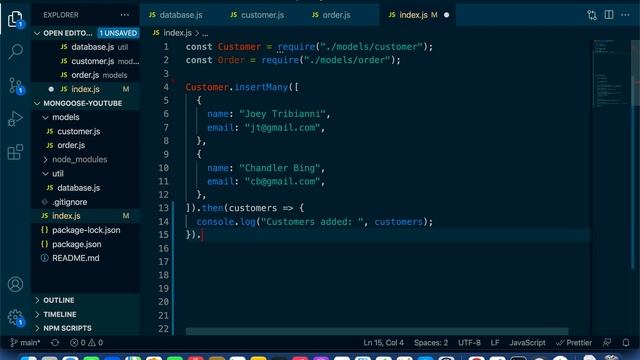Select index.js in the project tree
Screen dimensions: 640x360
point(66,216)
